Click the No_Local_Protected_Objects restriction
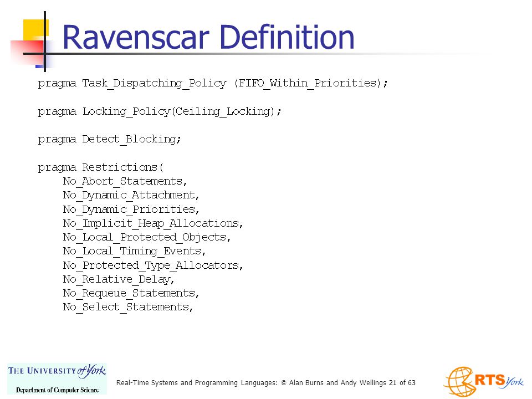 [x=147, y=237]
